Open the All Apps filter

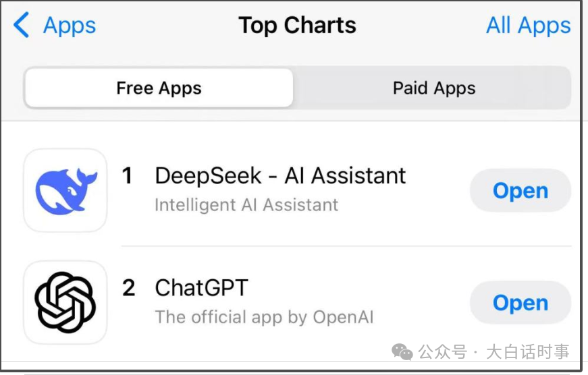528,26
